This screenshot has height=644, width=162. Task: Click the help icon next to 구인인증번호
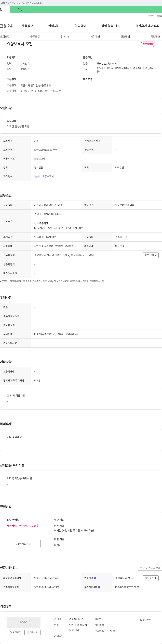(99, 587)
